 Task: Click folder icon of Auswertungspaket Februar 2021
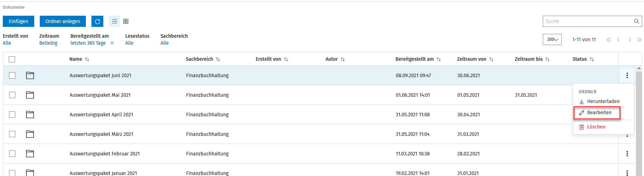pyautogui.click(x=30, y=153)
